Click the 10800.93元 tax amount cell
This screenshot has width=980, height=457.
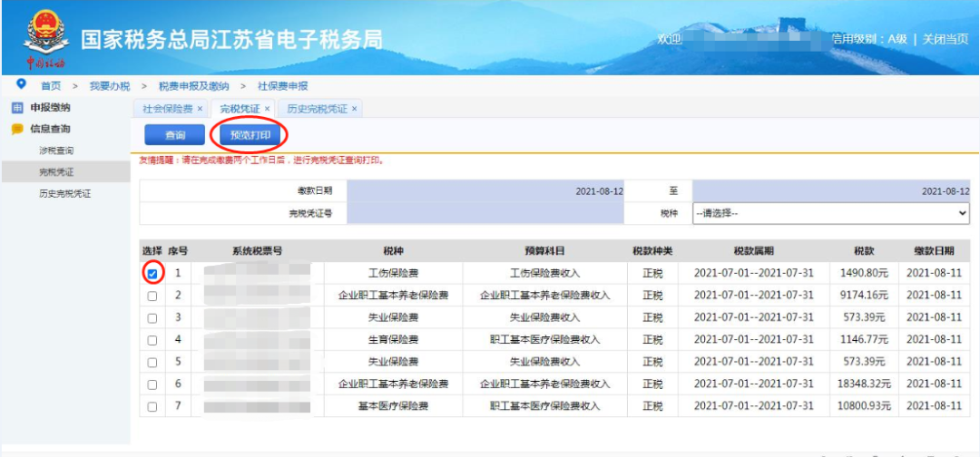865,406
